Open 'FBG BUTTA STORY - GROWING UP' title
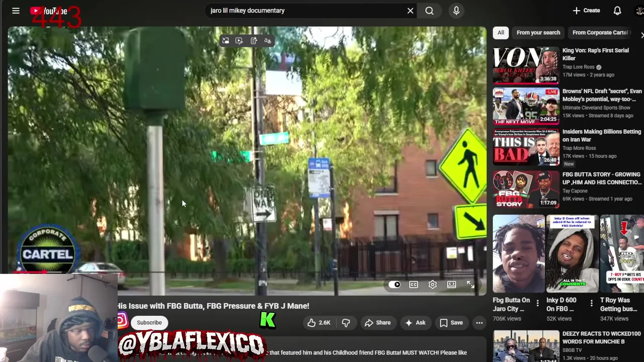 [602, 178]
